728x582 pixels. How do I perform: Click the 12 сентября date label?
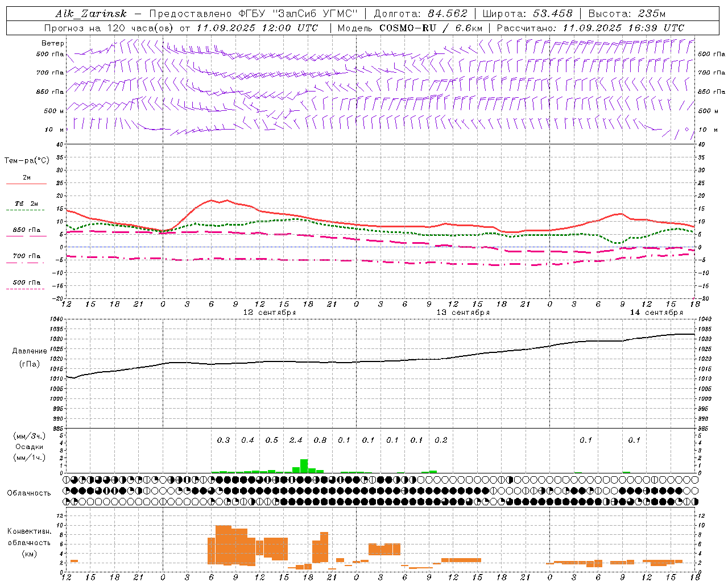(270, 313)
